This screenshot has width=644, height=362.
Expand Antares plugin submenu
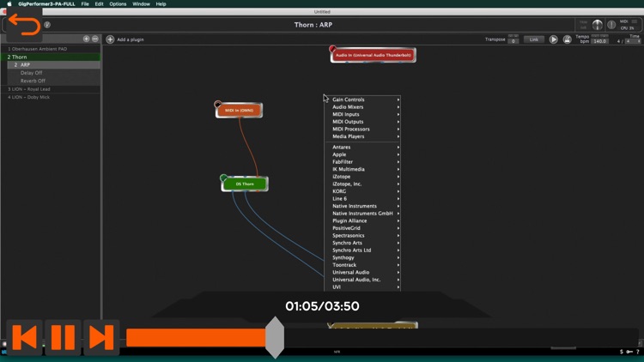[x=362, y=147]
